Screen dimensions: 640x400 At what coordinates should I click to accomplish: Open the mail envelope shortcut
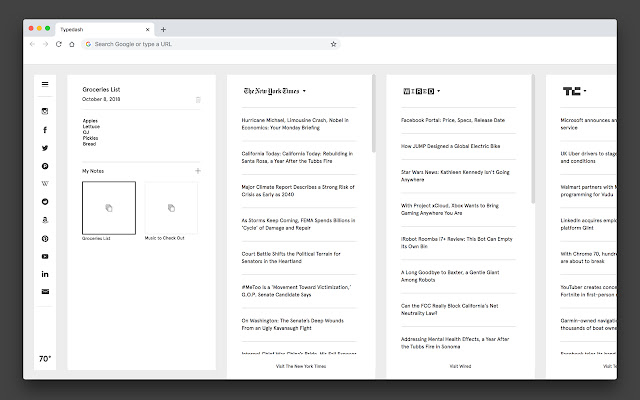pyautogui.click(x=45, y=291)
